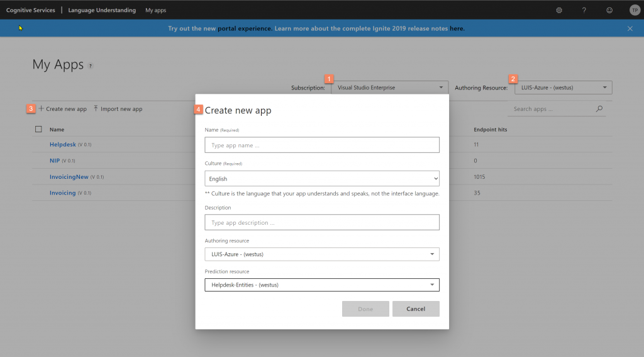The width and height of the screenshot is (644, 357).
Task: Click the 1015 endpoint hits value
Action: click(x=479, y=177)
